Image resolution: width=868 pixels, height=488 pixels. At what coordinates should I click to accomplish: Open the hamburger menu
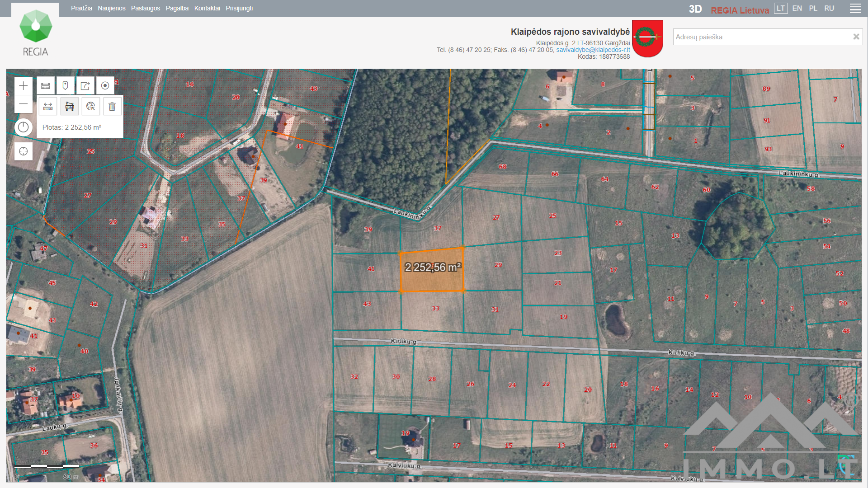coord(855,9)
